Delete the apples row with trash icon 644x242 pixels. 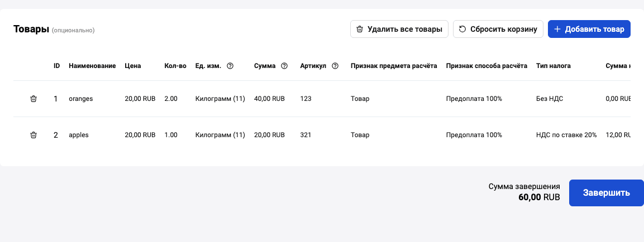click(34, 135)
